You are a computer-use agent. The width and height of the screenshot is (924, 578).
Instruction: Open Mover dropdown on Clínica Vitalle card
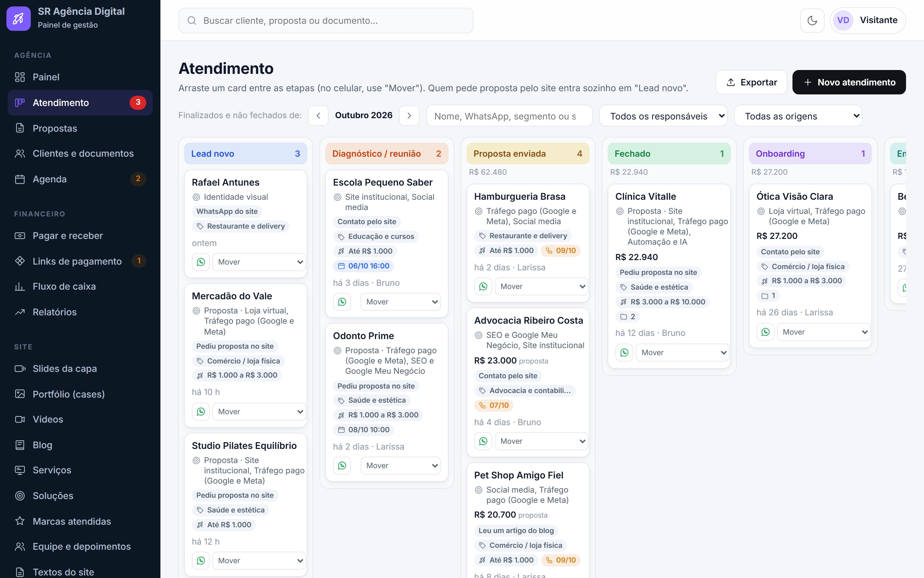[x=683, y=353]
